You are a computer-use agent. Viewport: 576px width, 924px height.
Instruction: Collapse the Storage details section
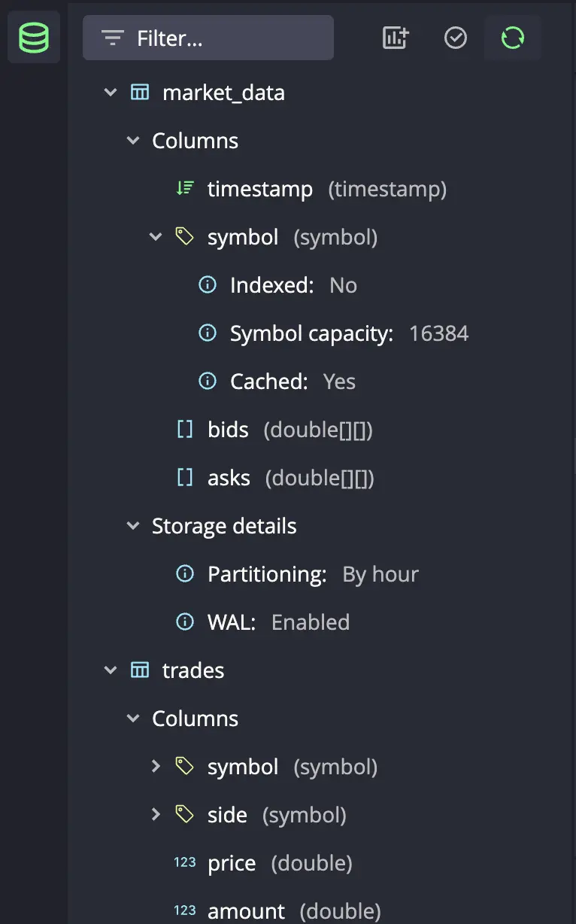[133, 525]
